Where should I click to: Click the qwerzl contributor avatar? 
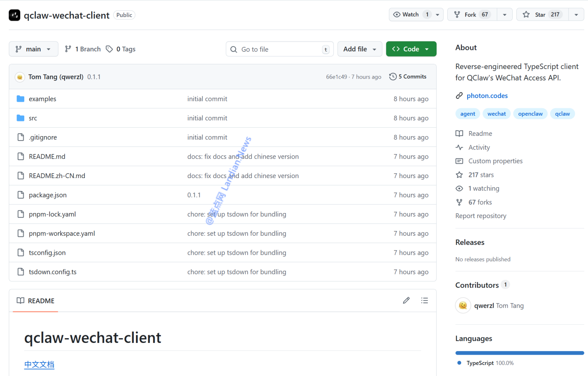tap(463, 305)
